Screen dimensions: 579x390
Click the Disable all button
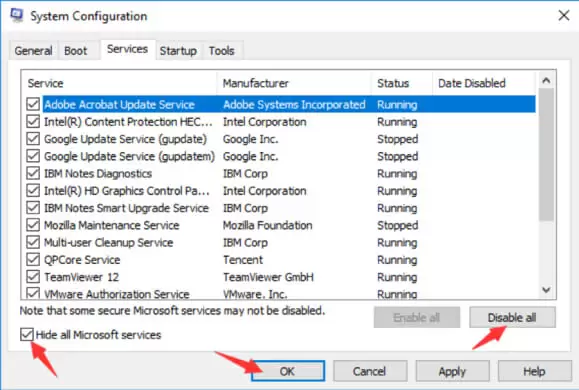[x=512, y=317]
